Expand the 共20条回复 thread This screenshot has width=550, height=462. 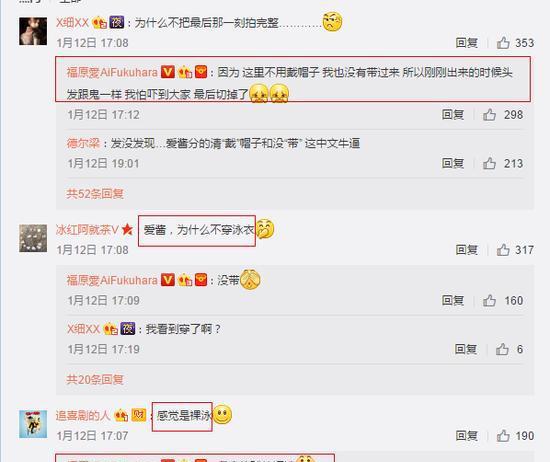point(95,379)
